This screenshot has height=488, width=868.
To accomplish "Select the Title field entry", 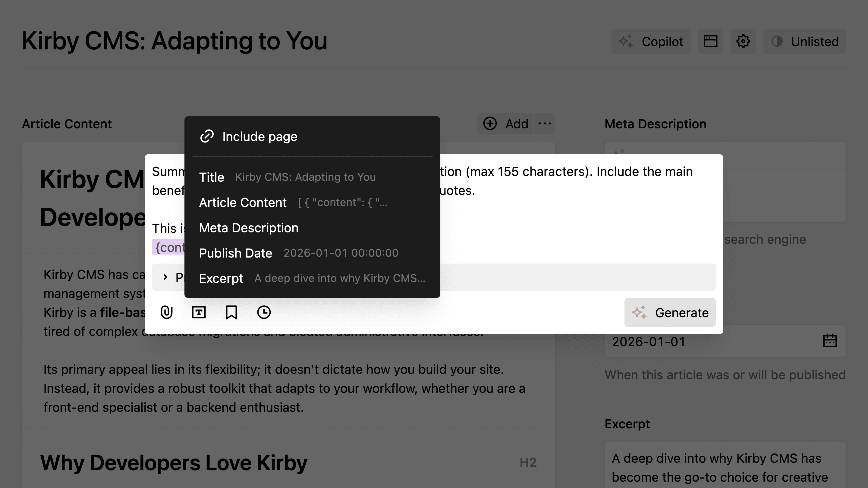I will click(312, 177).
